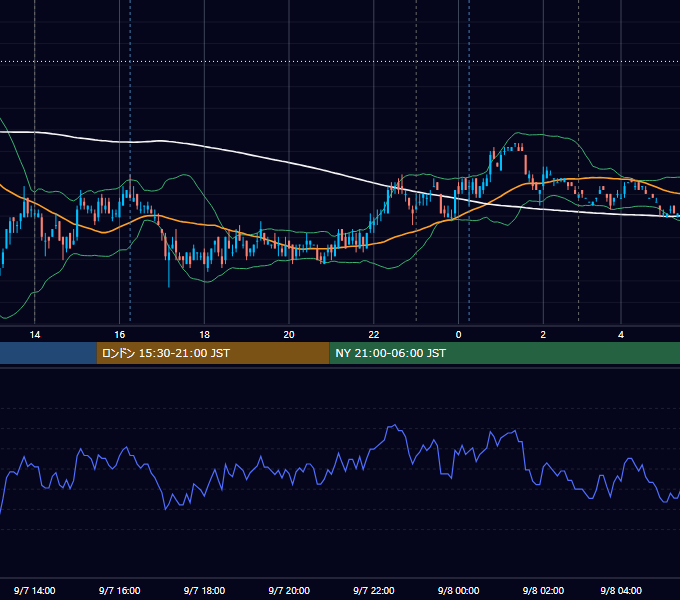
Task: Click the 4 hour label on chart axis
Action: [x=621, y=335]
